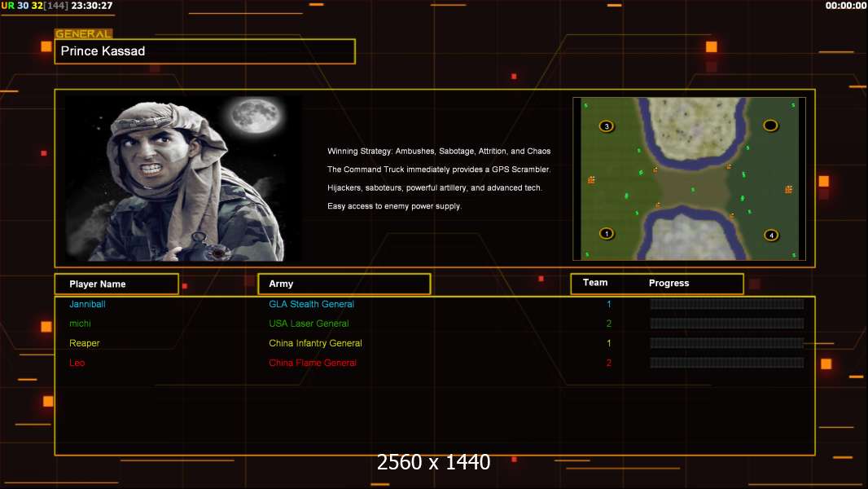Select player name Reaper
Screen dimensions: 868x489
tap(84, 343)
